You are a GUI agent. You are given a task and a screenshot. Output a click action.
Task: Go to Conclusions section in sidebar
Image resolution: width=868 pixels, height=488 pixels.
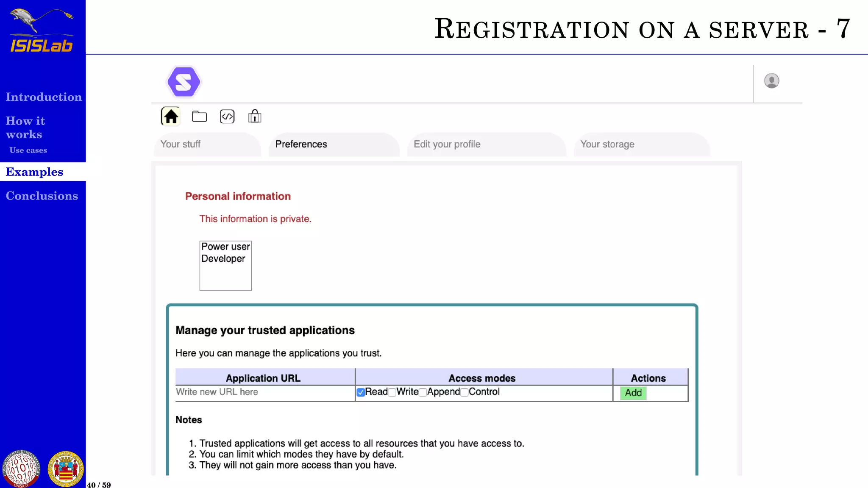pos(42,196)
